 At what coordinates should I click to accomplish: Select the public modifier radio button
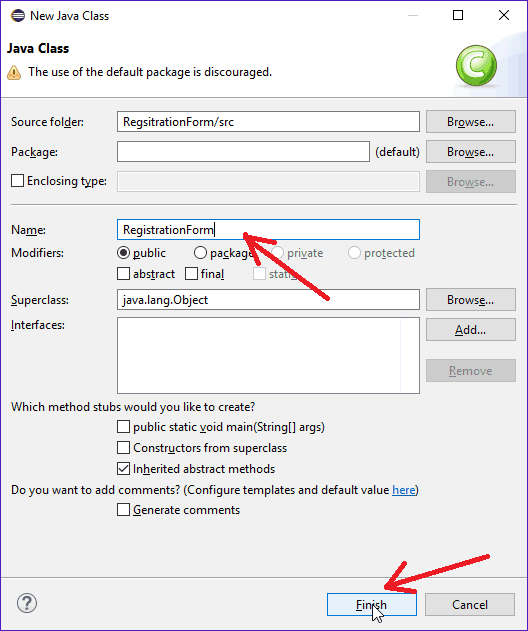coord(124,253)
